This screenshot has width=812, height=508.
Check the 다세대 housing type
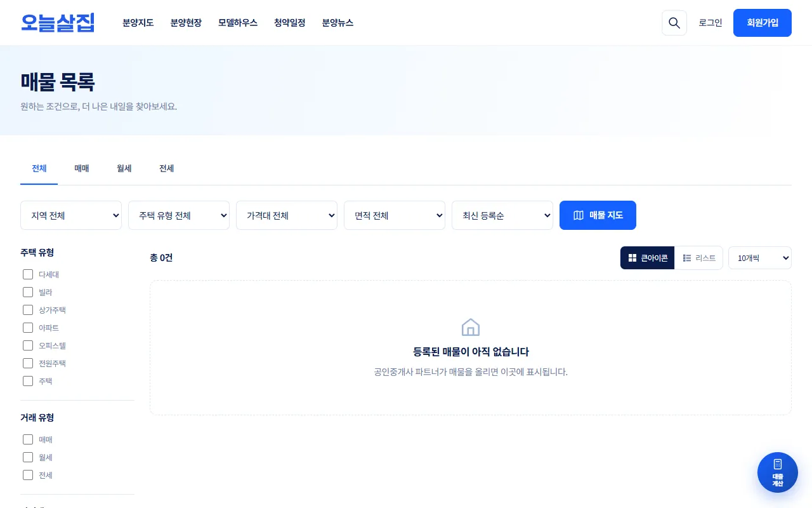tap(28, 274)
